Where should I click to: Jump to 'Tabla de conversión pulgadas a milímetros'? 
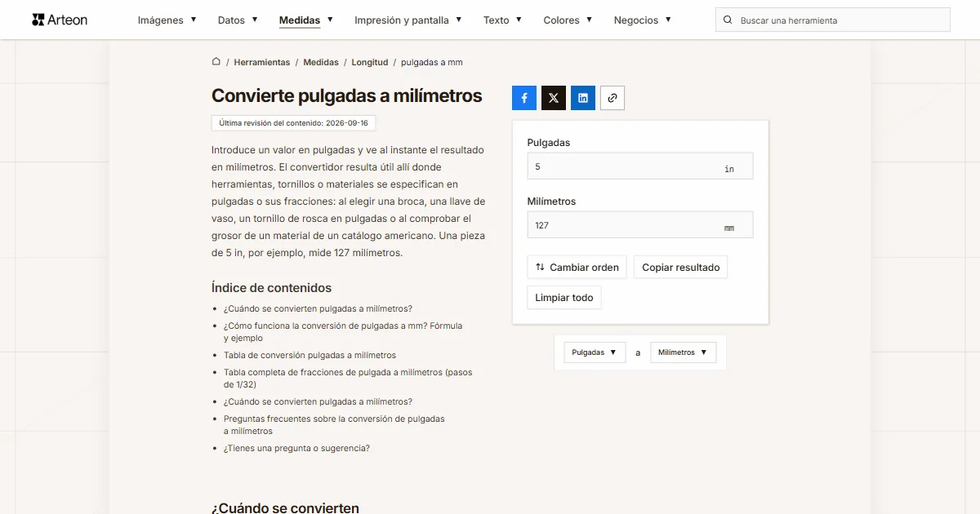point(310,355)
